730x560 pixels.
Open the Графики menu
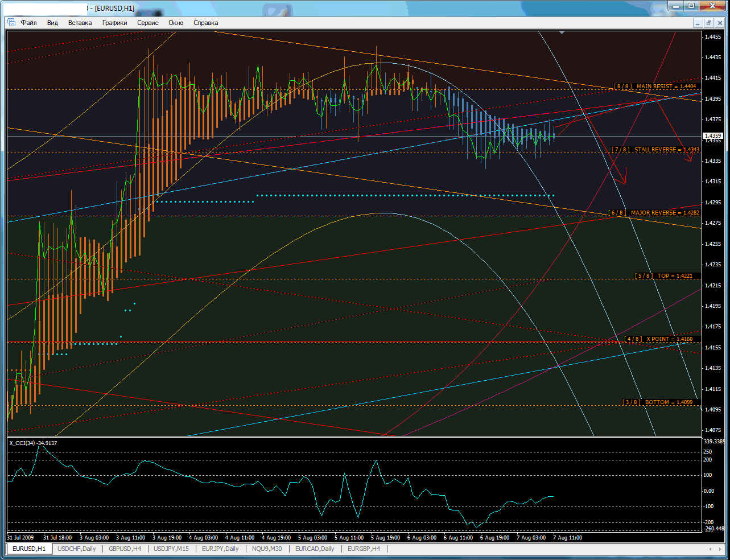coord(114,23)
